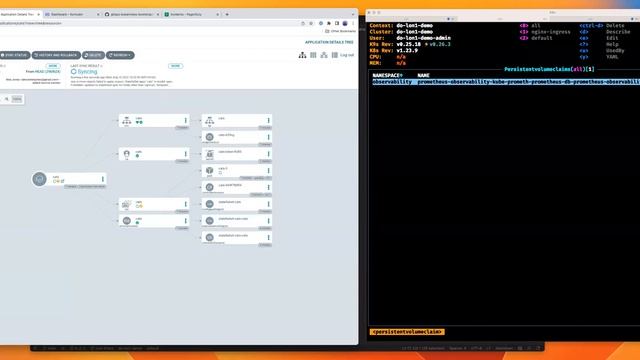Open the REFRESH dropdown button
The height and width of the screenshot is (360, 640).
(x=120, y=55)
